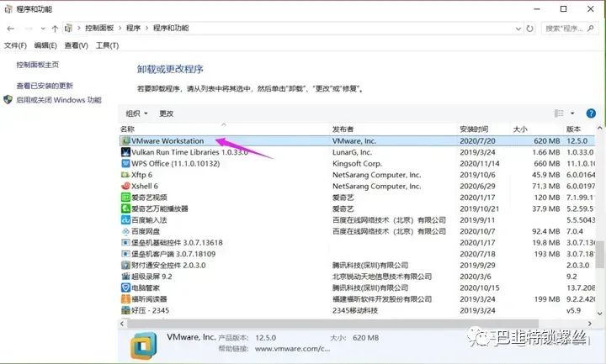Screen dimensions: 606x364
Task: Sort by the 名称 column header
Action: pos(224,129)
